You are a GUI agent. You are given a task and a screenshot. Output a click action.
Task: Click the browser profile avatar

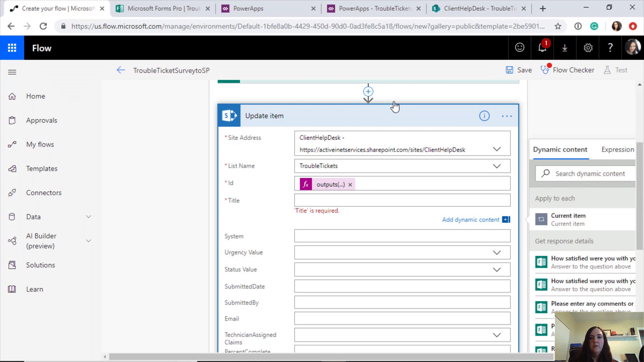tap(616, 26)
